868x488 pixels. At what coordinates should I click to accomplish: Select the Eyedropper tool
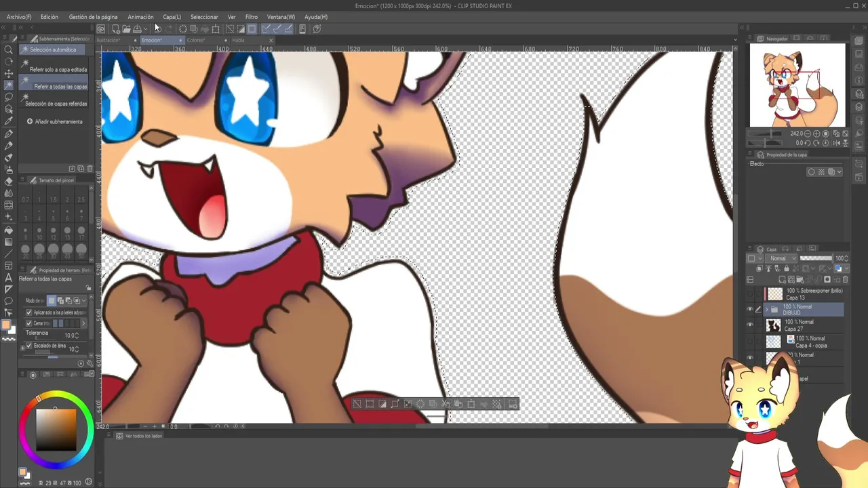pos(9,121)
